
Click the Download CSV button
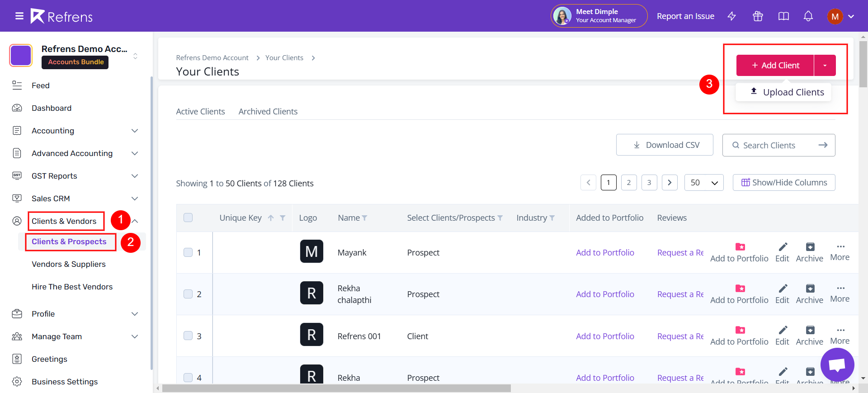click(x=665, y=145)
